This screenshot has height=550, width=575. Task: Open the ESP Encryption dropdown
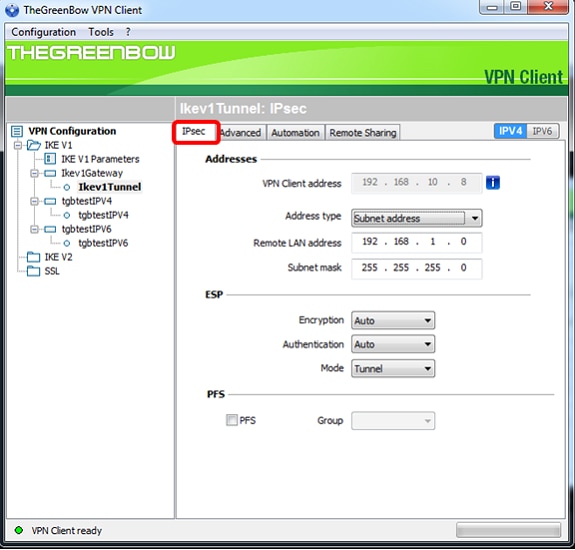click(x=393, y=320)
